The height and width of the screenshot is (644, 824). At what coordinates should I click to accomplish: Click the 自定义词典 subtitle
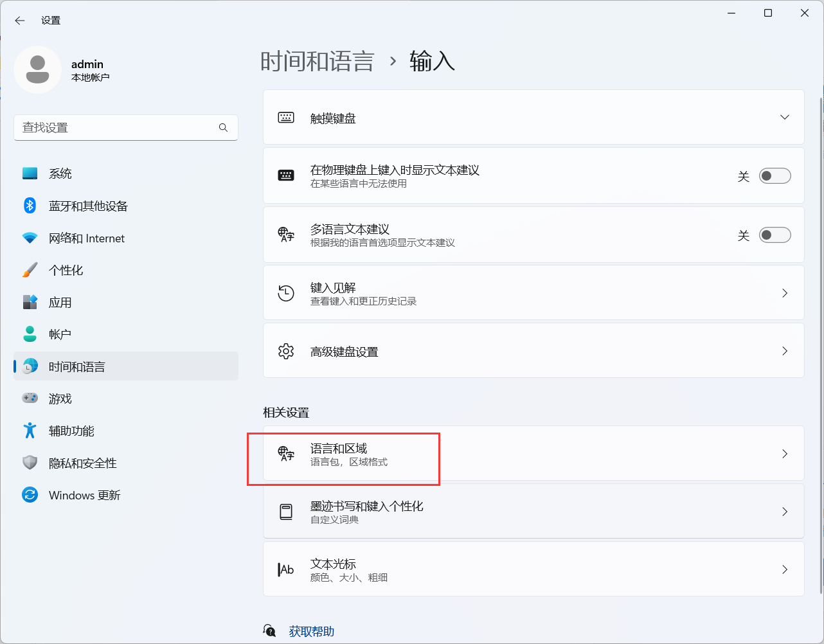[x=335, y=520]
